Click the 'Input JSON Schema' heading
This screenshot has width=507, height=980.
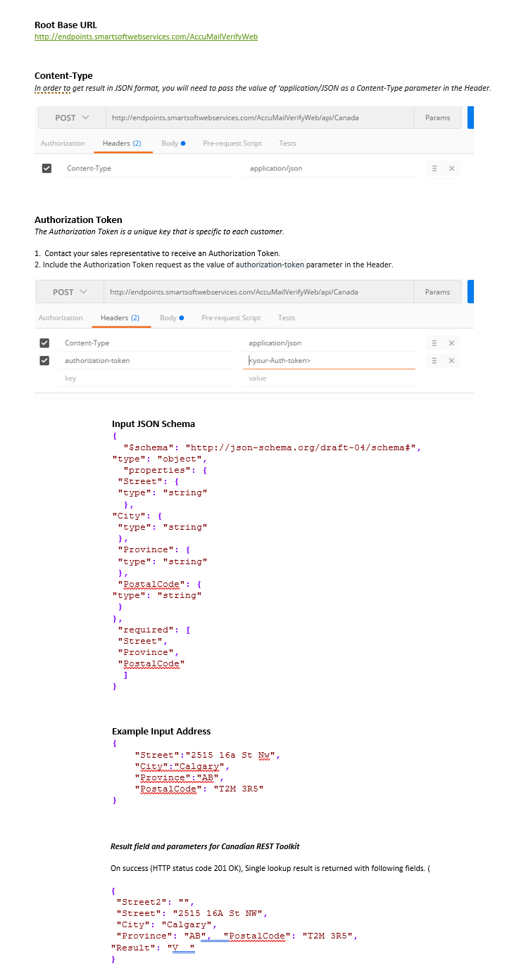click(x=154, y=424)
